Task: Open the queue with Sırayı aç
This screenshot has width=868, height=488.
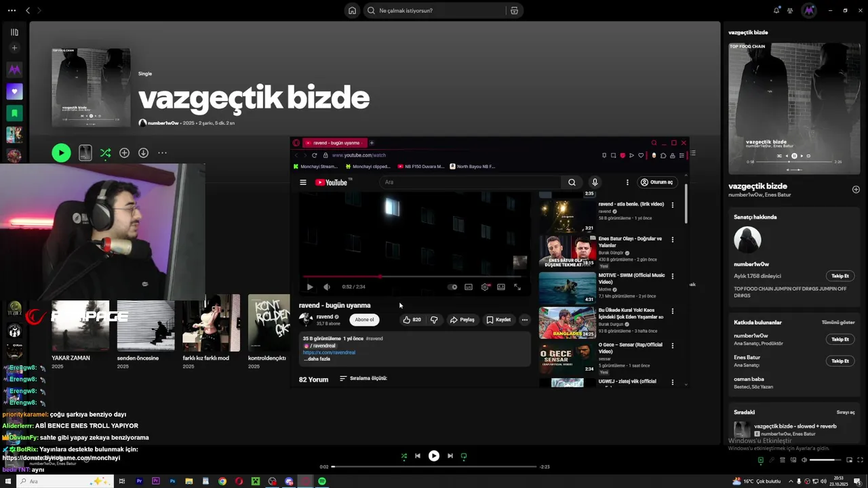Action: [846, 412]
